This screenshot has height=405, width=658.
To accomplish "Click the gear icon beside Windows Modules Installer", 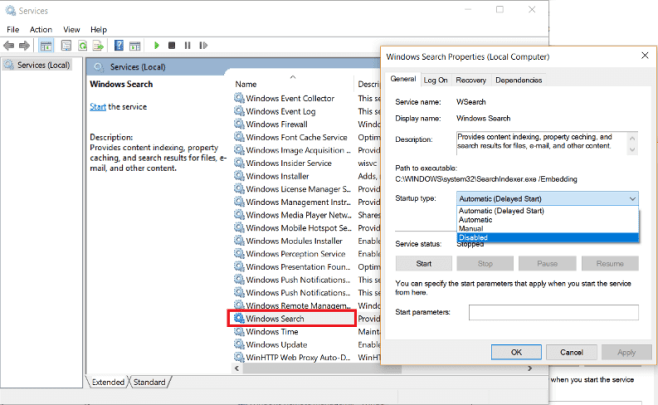I will tap(239, 241).
